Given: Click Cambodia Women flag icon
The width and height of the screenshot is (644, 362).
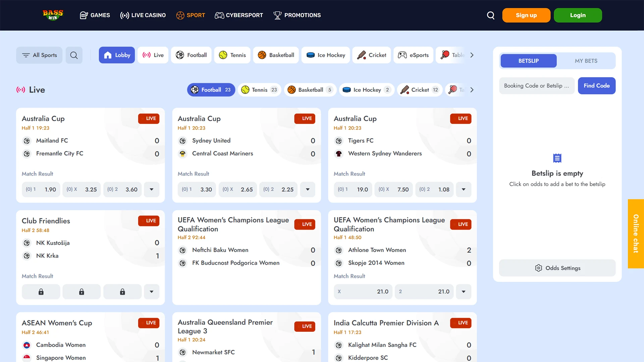Looking at the screenshot, I should point(27,345).
